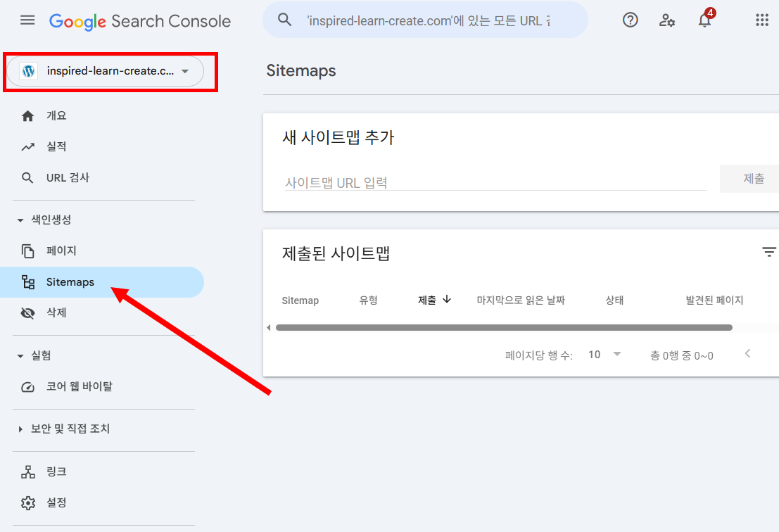Click the search magnifier icon in URL bar
Image resolution: width=779 pixels, height=532 pixels.
(x=284, y=20)
